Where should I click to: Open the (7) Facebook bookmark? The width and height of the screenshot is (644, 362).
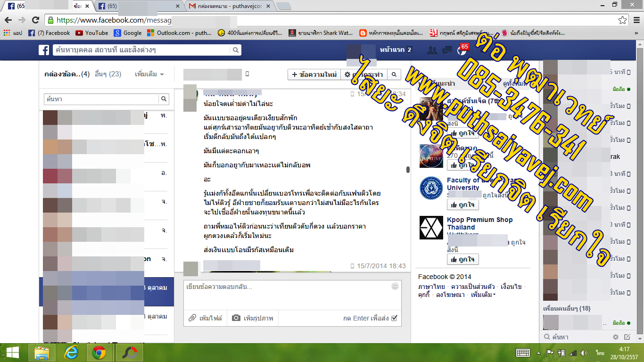coord(49,33)
